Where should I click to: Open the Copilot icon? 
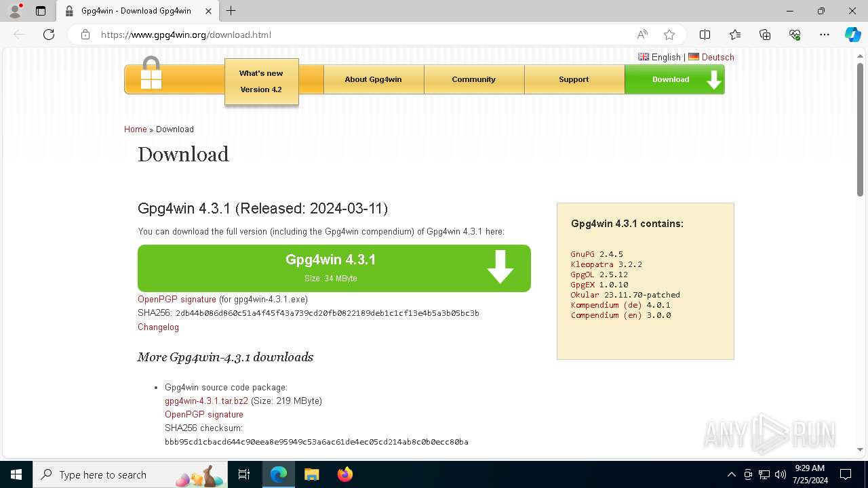(x=852, y=35)
